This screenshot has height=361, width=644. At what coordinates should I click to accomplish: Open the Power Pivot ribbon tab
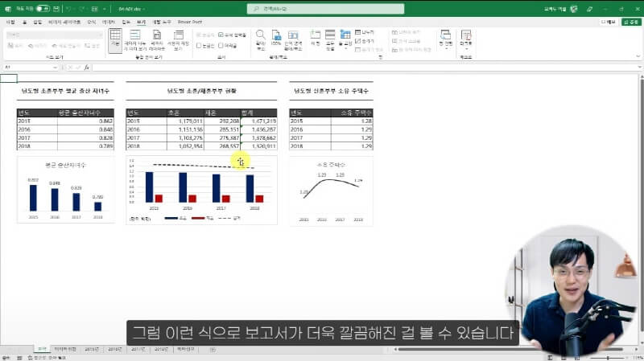[190, 22]
